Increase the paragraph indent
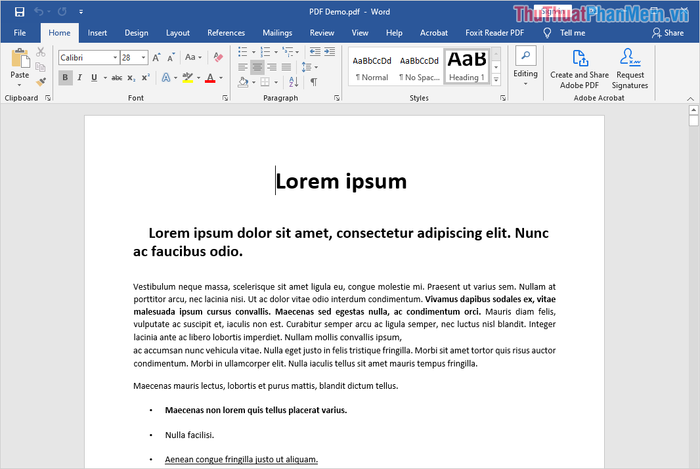Screen dimensions: 700x469 point(329,52)
